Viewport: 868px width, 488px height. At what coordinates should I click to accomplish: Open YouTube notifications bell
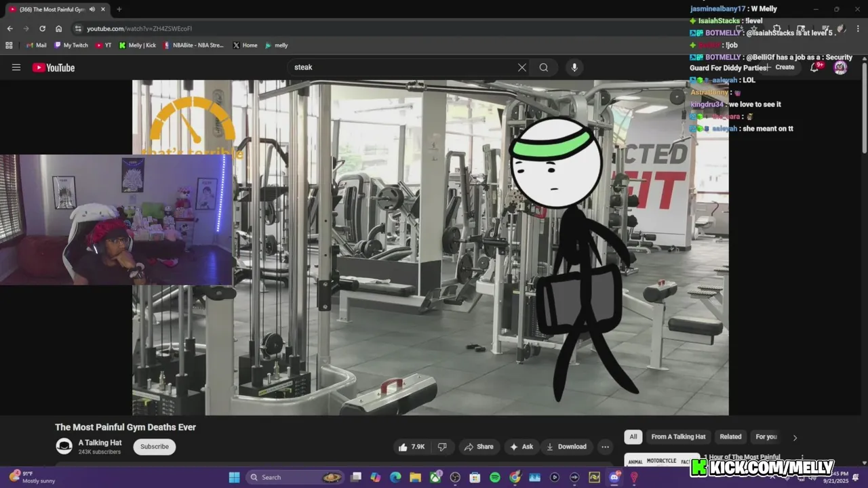point(815,67)
